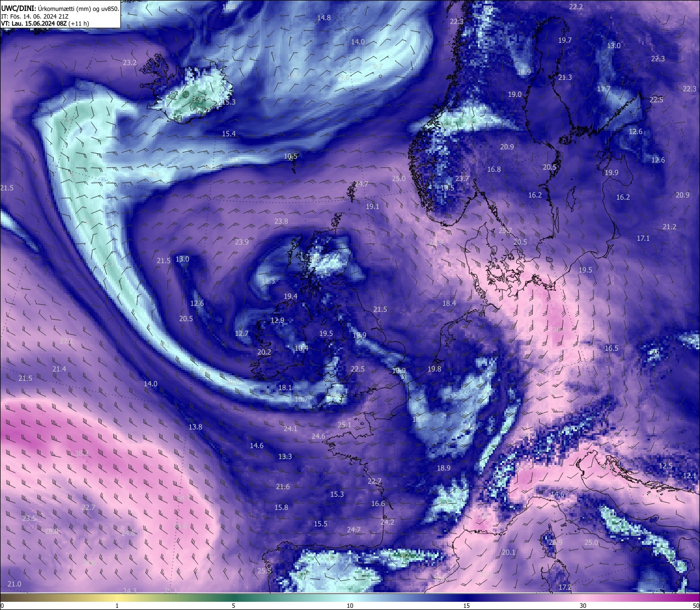Viewport: 700px width, 610px height.
Task: Click the map value '19.0'
Action: click(x=515, y=95)
